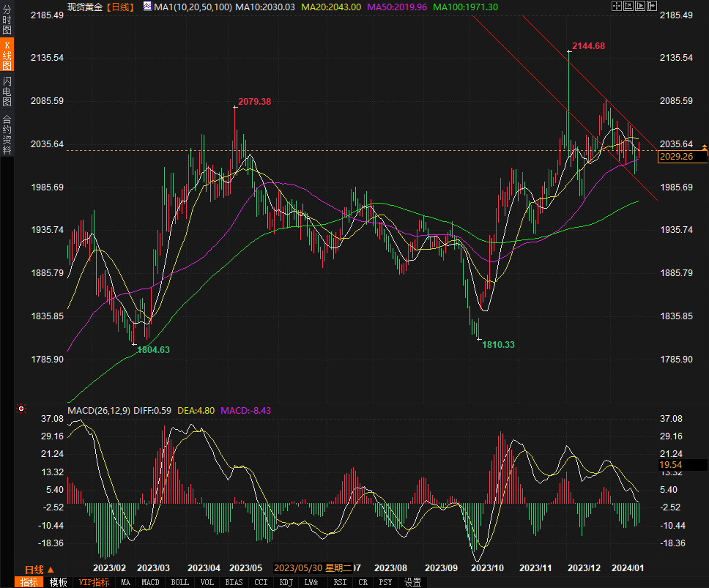Open 闪电图 tab in left sidebar
This screenshot has width=709, height=588.
[7, 91]
